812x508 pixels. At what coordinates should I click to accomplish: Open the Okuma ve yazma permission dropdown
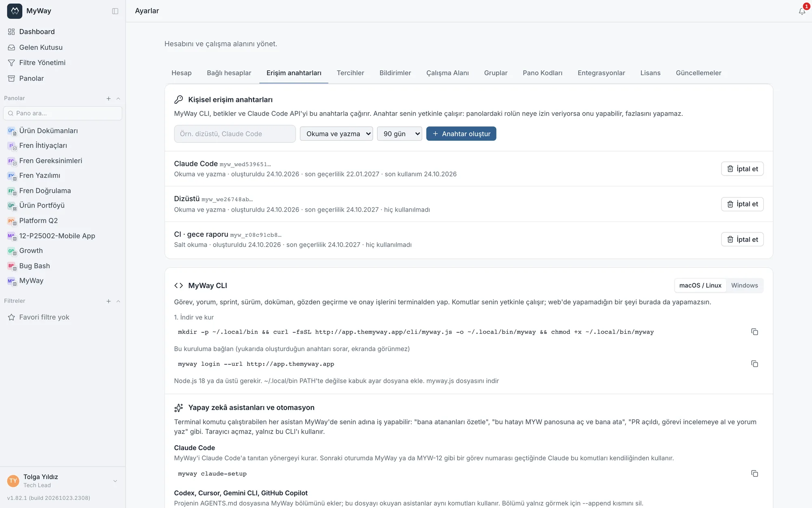[336, 134]
